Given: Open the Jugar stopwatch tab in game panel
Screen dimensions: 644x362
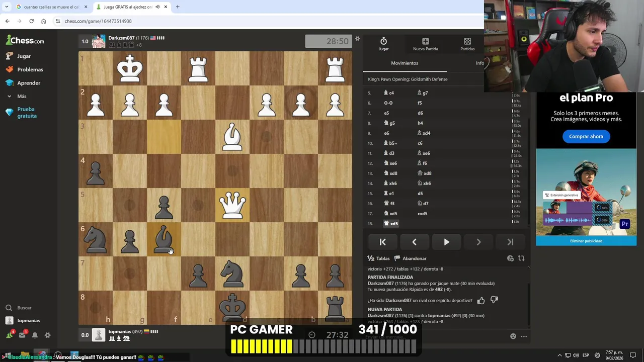Looking at the screenshot, I should (383, 44).
